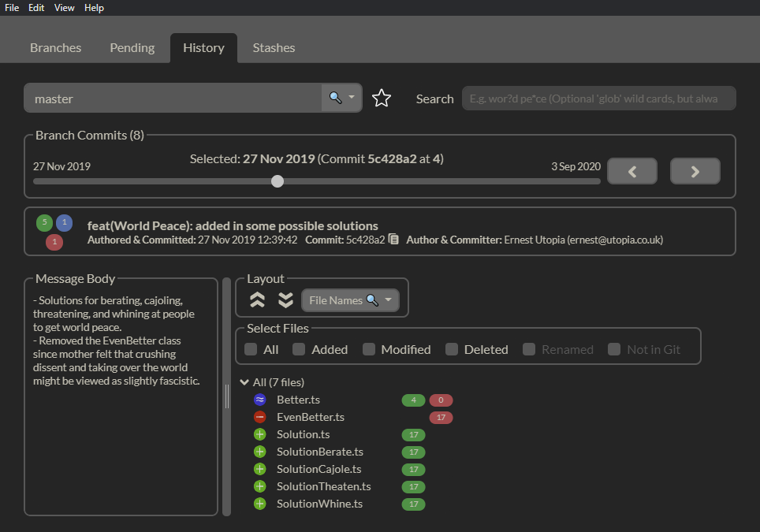Click the added icon beside Solution.ts

[260, 434]
